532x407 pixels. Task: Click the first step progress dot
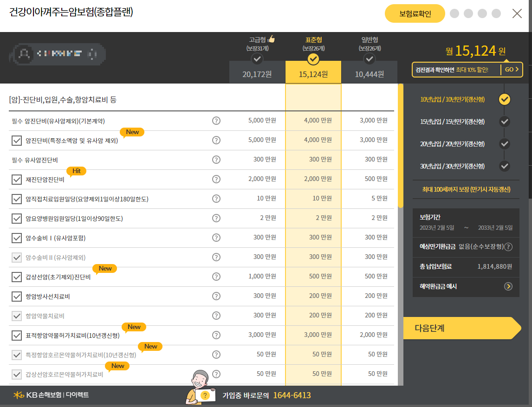coord(454,13)
